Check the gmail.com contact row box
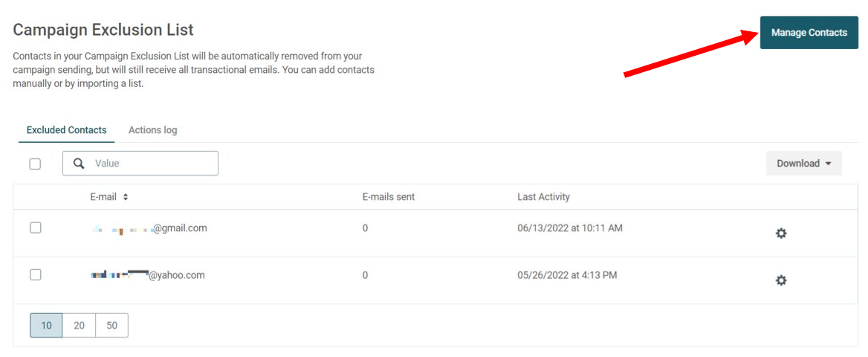 pos(35,228)
